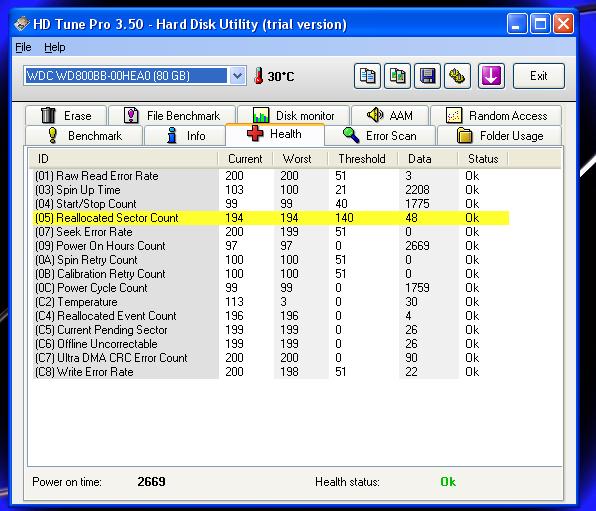Image resolution: width=596 pixels, height=511 pixels.
Task: Click the Exit button
Action: (x=539, y=76)
